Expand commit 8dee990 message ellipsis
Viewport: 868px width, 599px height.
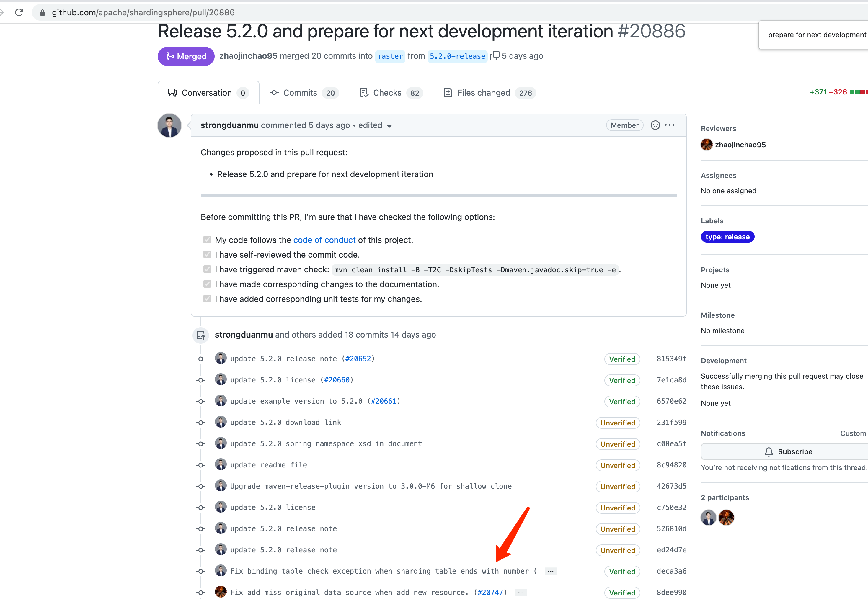point(521,593)
